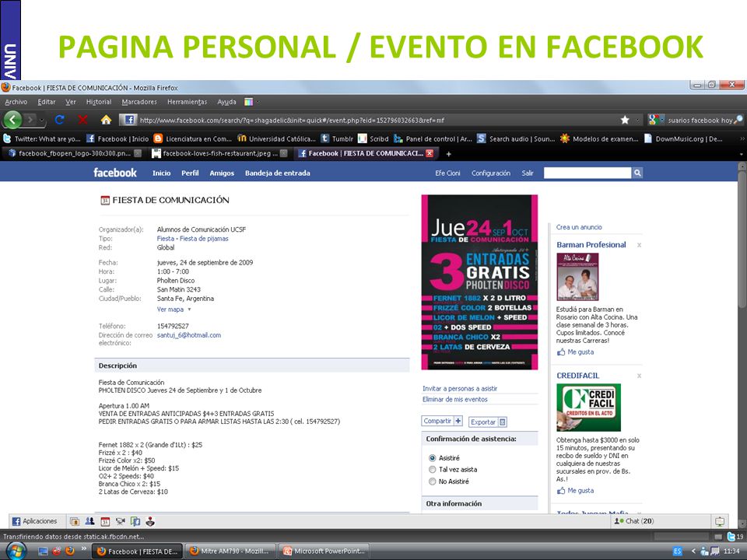Screen dimensions: 747x560
Task: Open the Historial menu
Action: (99, 102)
